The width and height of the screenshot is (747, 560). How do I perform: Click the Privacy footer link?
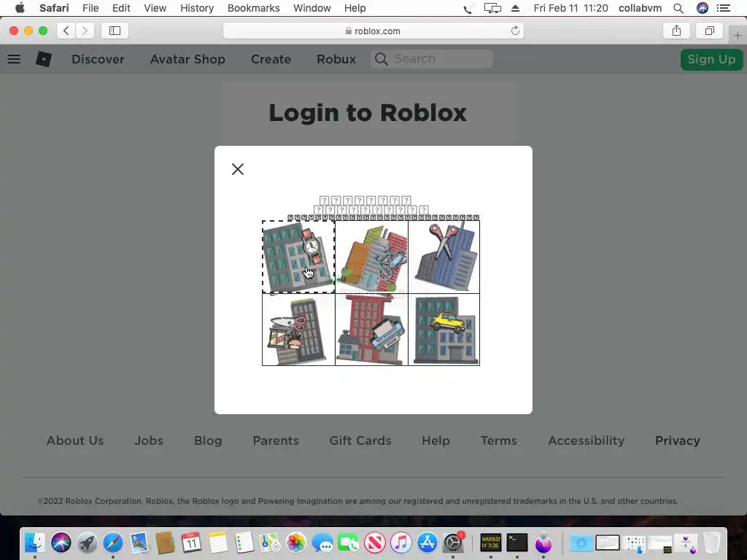[678, 440]
